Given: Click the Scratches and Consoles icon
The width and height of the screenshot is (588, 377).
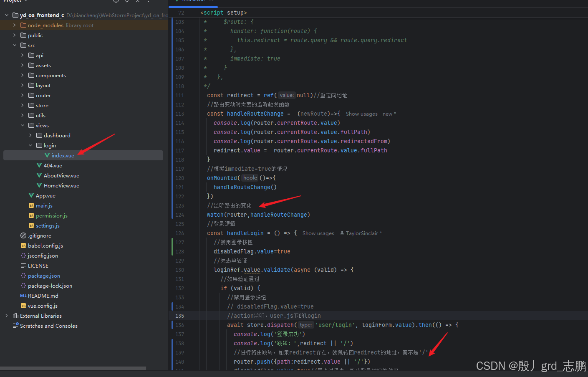Looking at the screenshot, I should tap(15, 326).
